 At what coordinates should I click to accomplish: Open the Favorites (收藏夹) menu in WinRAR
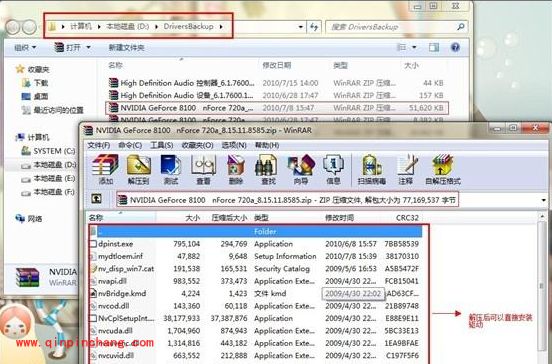(x=197, y=145)
